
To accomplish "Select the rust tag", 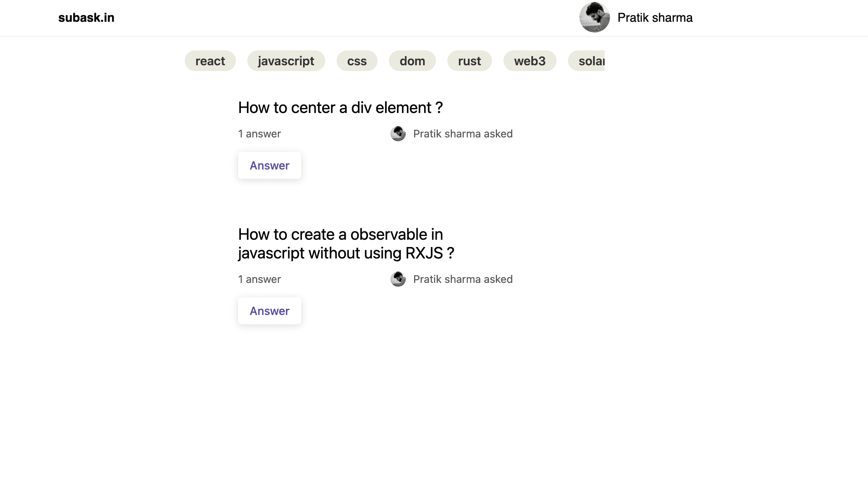I will coord(469,60).
